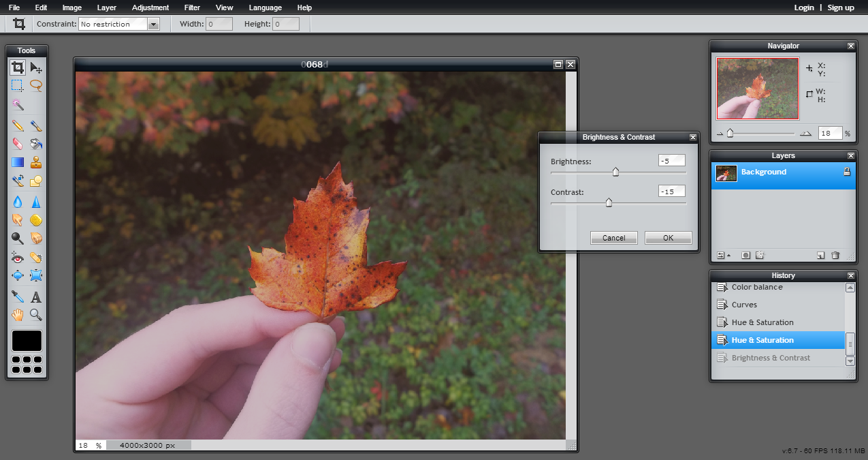Open the File menu

(14, 7)
